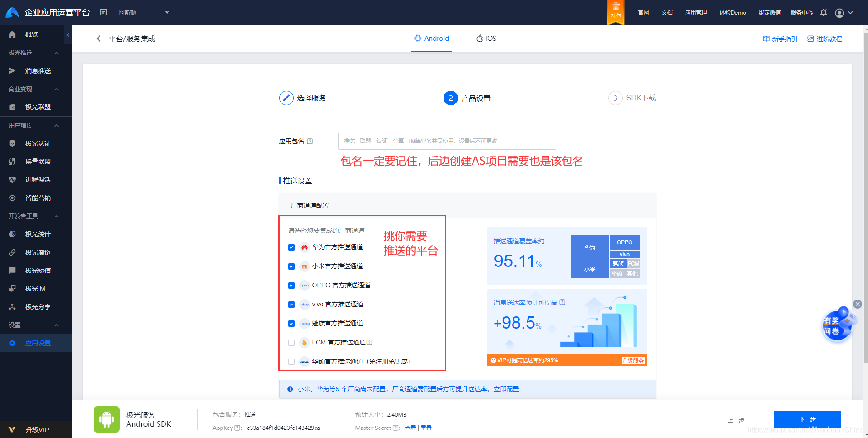The width and height of the screenshot is (868, 438).
Task: Close the floating 有奖问卷 widget
Action: pos(858,304)
